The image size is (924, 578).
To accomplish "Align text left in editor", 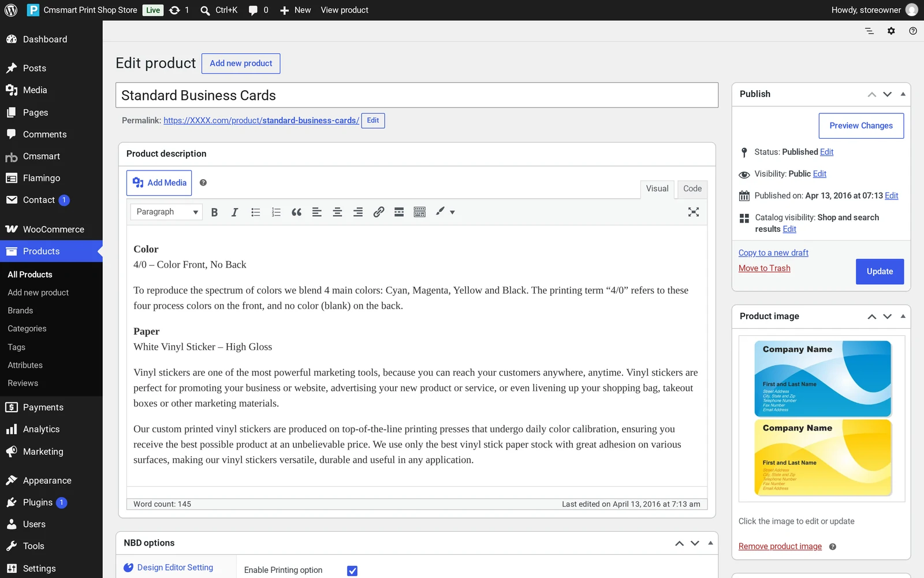I will (x=317, y=212).
